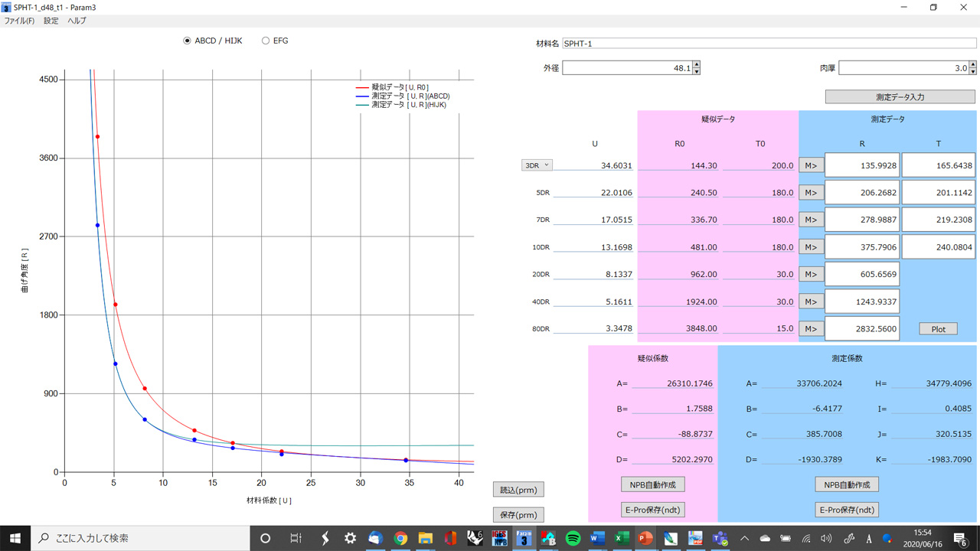This screenshot has height=551, width=980.
Task: Decrease 肉厚 value with down arrow
Action: click(972, 72)
